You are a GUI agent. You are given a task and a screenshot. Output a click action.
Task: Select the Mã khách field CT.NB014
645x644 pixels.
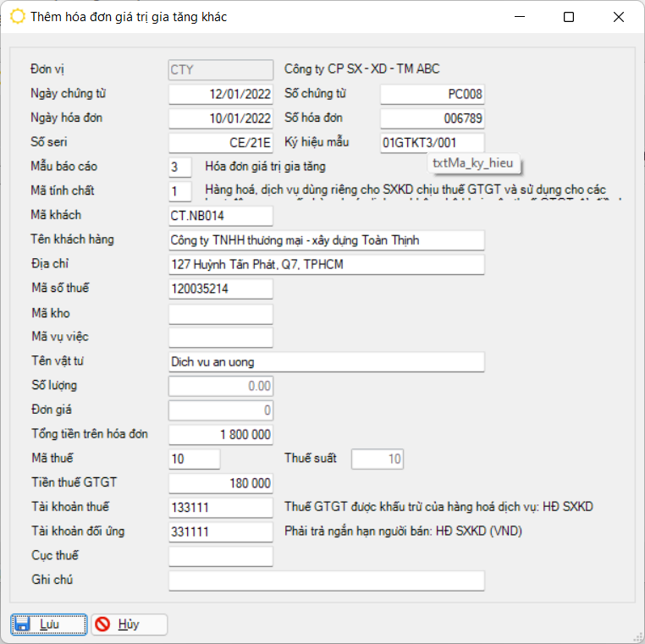tap(221, 216)
